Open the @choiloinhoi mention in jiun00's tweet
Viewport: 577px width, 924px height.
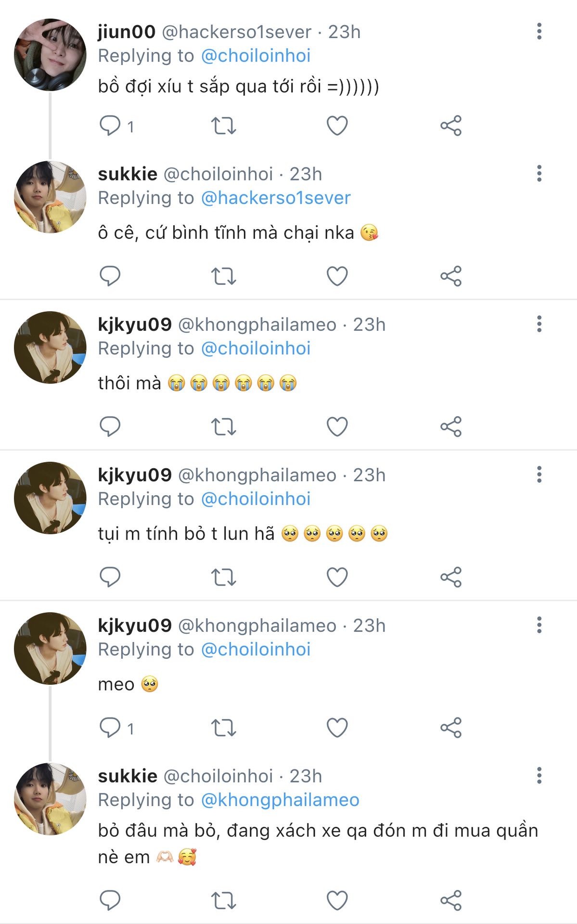256,56
